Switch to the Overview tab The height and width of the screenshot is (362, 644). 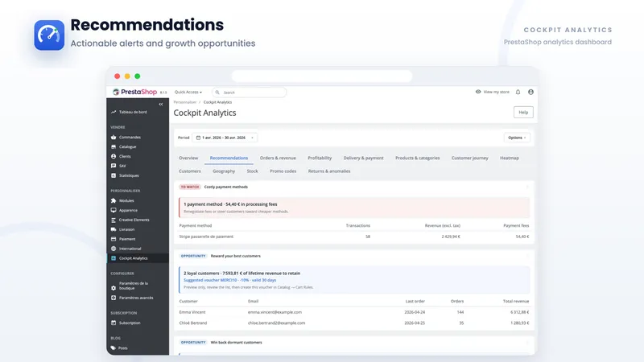(188, 158)
